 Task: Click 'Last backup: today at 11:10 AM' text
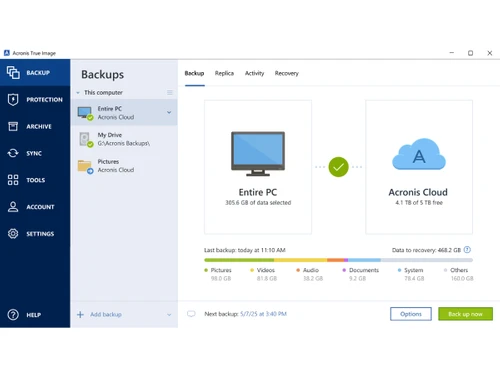(245, 250)
